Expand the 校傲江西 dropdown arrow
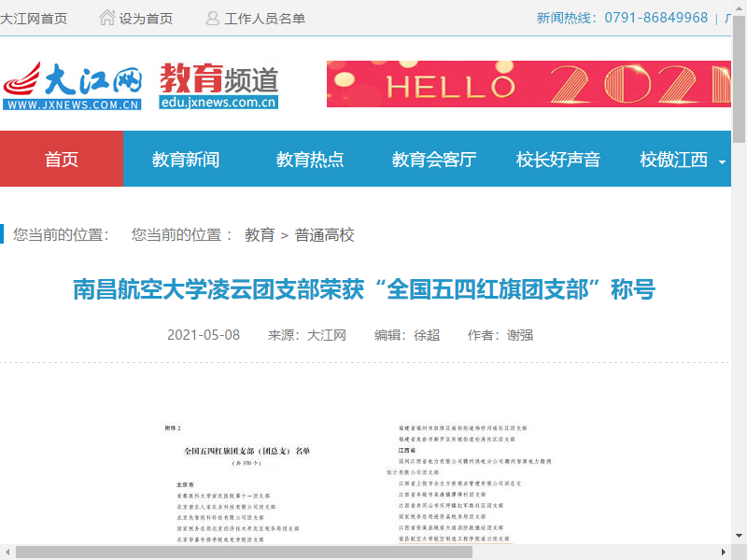 720,161
